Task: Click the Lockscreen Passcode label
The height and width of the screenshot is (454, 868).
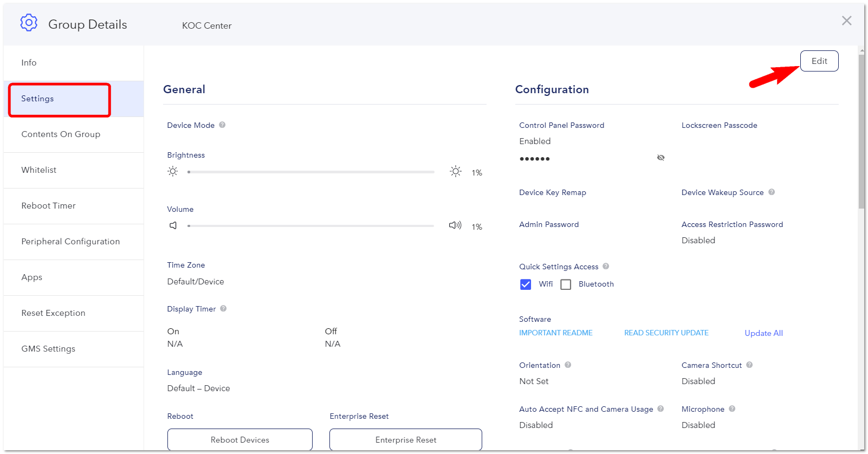Action: coord(720,125)
